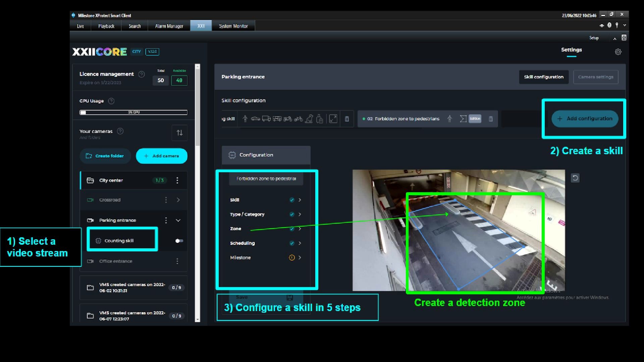Open the Type / Category step arrow
The width and height of the screenshot is (644, 362).
point(300,214)
